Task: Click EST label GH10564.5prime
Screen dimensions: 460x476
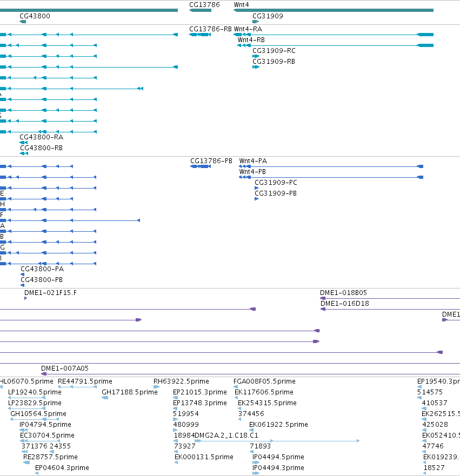Action: pyautogui.click(x=38, y=414)
